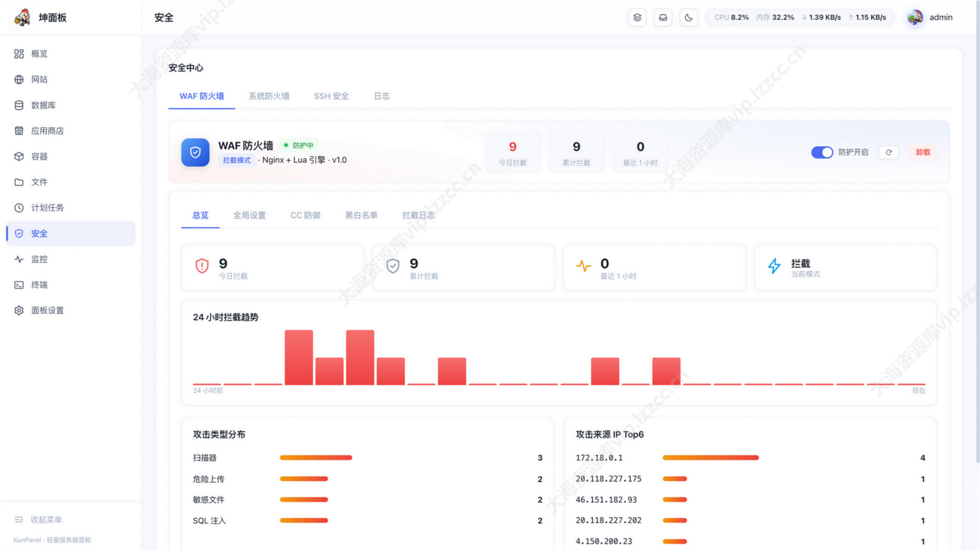The image size is (980, 551).
Task: Click the 今日拦截 overview card
Action: [273, 268]
